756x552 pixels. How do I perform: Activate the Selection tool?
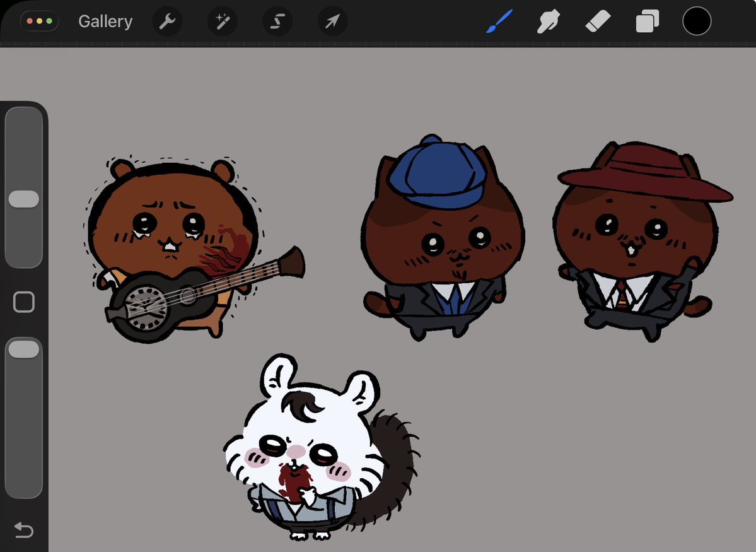[277, 21]
